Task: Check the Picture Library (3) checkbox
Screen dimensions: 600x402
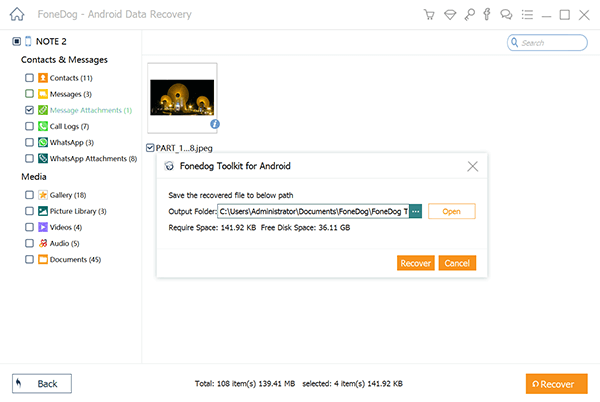Action: click(x=29, y=211)
